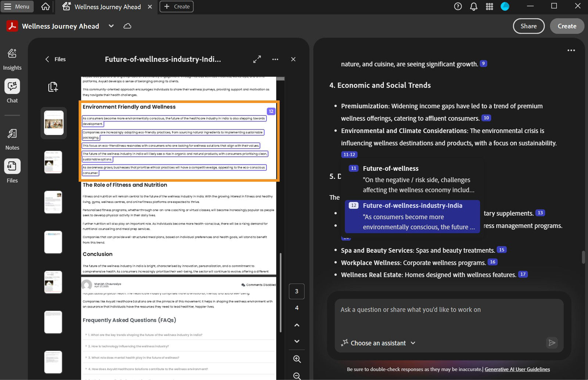This screenshot has height=380, width=588.
Task: Open the Adobe apps grid
Action: (x=489, y=6)
